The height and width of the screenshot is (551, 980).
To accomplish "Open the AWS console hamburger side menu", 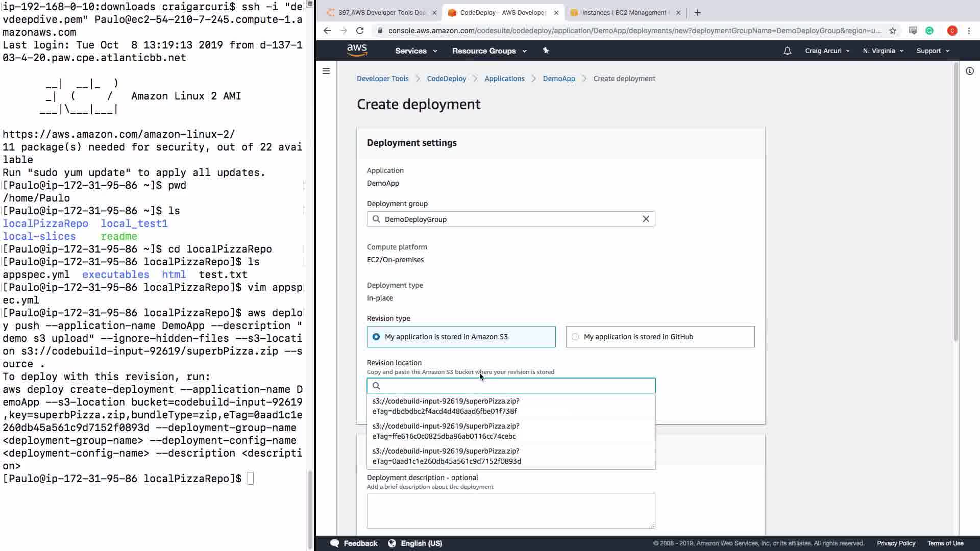I will point(326,71).
